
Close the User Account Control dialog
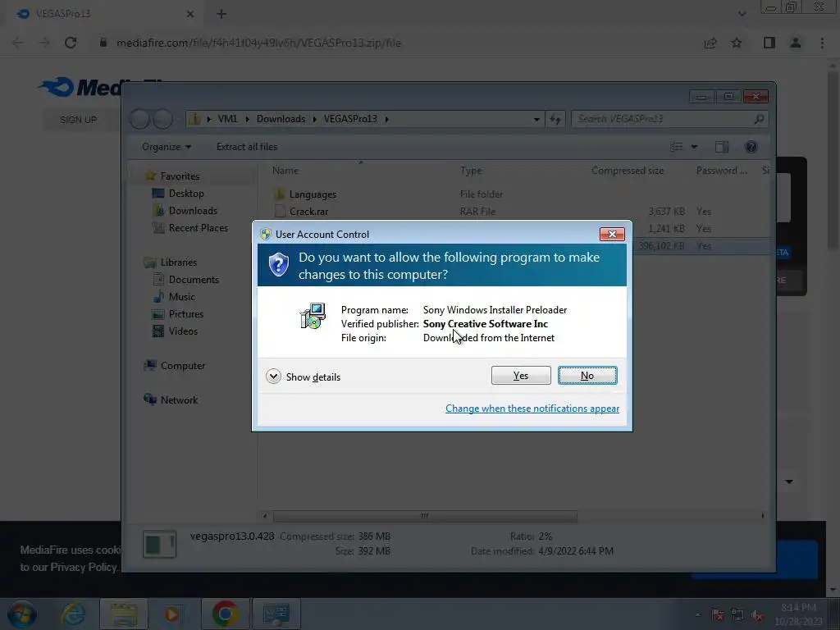612,234
